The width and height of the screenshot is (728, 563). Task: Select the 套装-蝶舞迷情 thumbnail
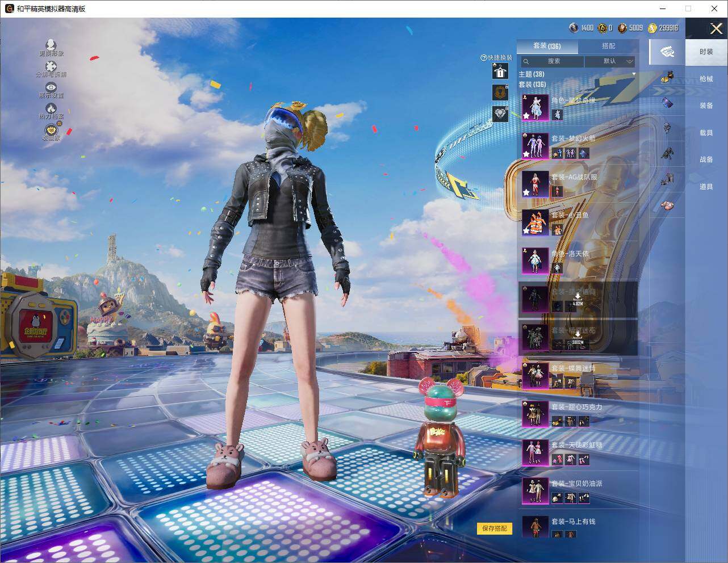click(x=535, y=376)
